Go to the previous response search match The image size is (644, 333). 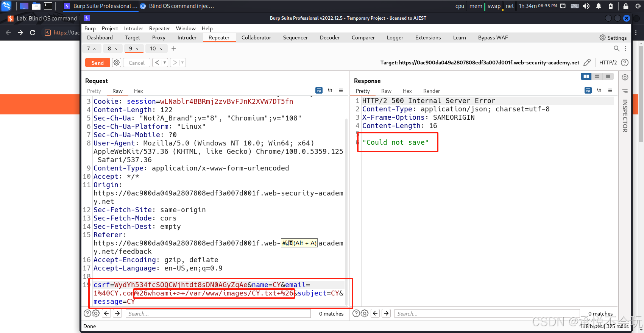coord(375,313)
